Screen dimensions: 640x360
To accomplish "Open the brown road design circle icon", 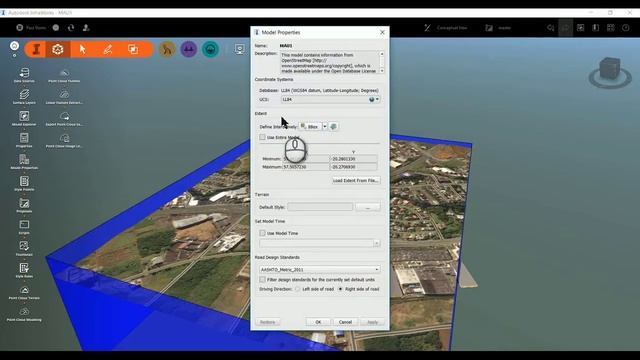I will pyautogui.click(x=167, y=49).
